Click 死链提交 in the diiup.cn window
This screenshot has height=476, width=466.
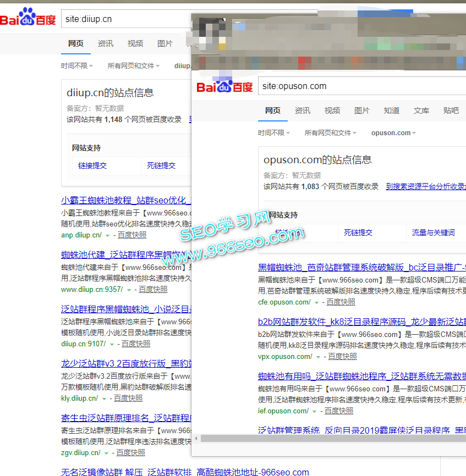point(161,165)
